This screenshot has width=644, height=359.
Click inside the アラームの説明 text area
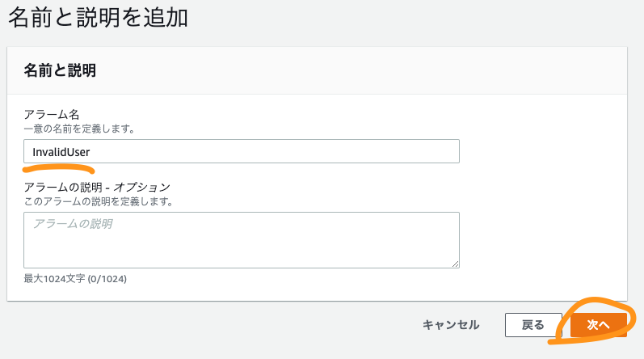(x=242, y=240)
